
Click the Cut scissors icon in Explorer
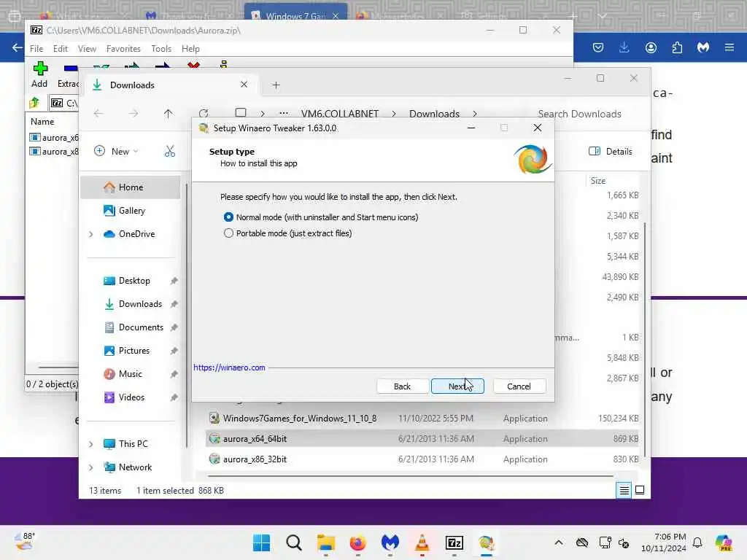[170, 152]
